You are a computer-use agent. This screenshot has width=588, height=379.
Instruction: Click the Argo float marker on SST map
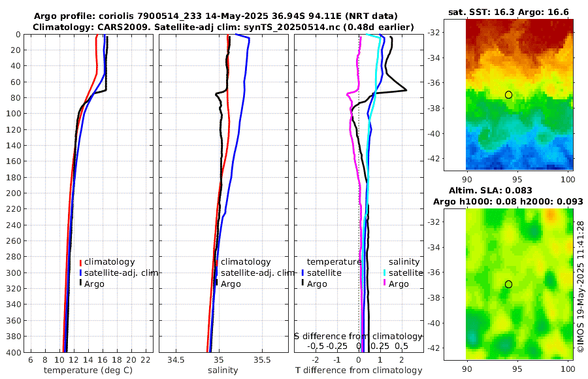(x=508, y=95)
